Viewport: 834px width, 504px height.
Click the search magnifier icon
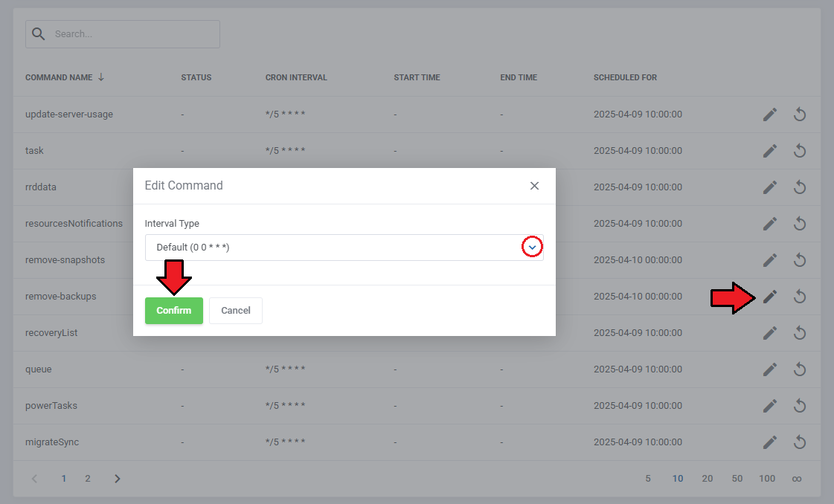tap(38, 34)
